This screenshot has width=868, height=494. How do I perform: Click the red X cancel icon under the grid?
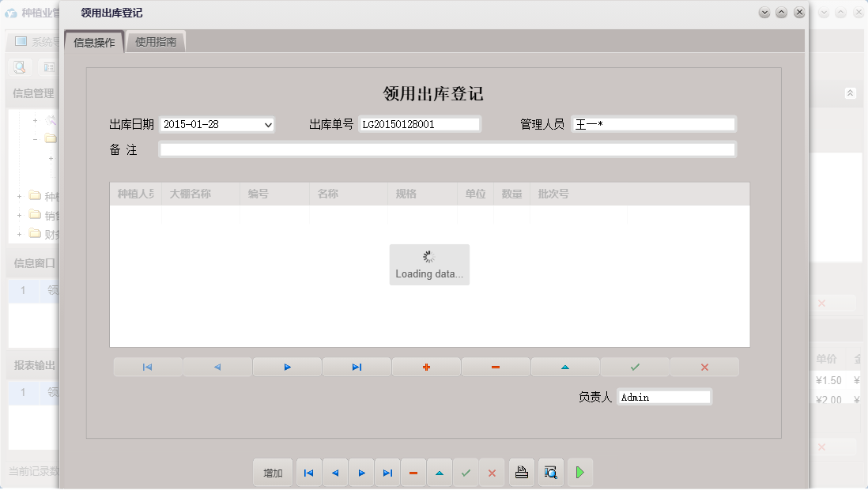pyautogui.click(x=704, y=367)
